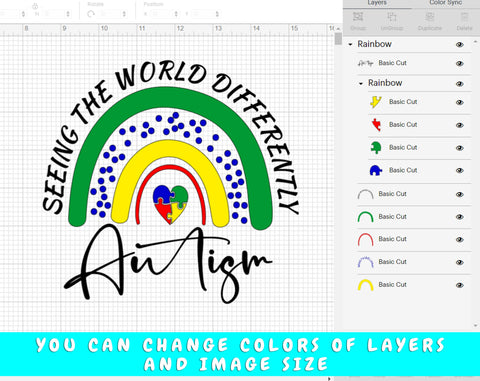480x381 pixels.
Task: Click the Delete icon in Layers panel
Action: pyautogui.click(x=464, y=16)
